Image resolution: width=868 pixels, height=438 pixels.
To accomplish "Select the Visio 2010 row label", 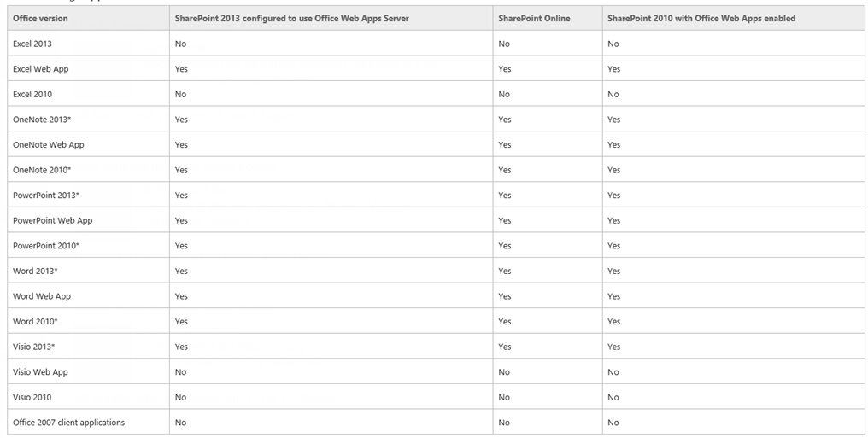I will click(32, 397).
